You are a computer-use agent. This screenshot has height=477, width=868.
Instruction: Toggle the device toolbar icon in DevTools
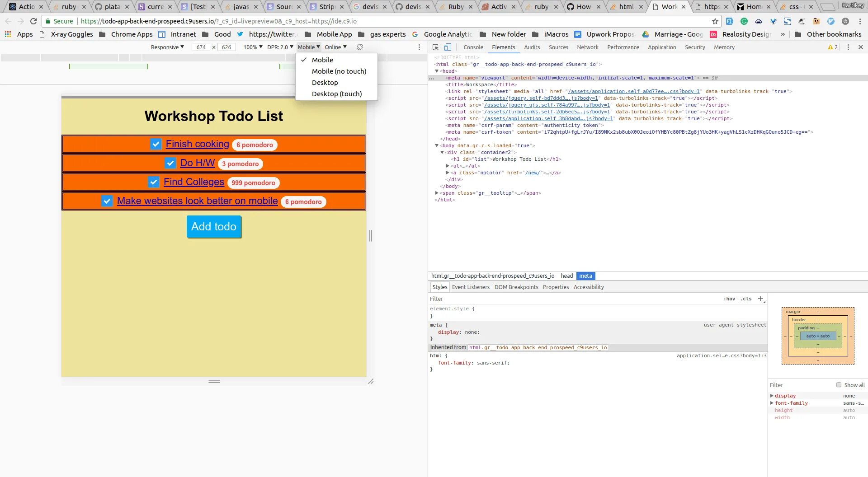click(x=448, y=47)
